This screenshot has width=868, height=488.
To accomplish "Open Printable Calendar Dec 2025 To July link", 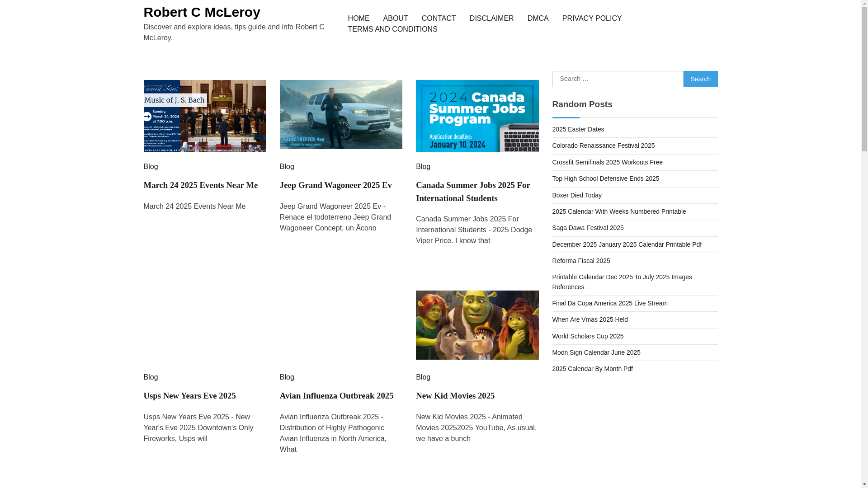I will click(x=622, y=282).
